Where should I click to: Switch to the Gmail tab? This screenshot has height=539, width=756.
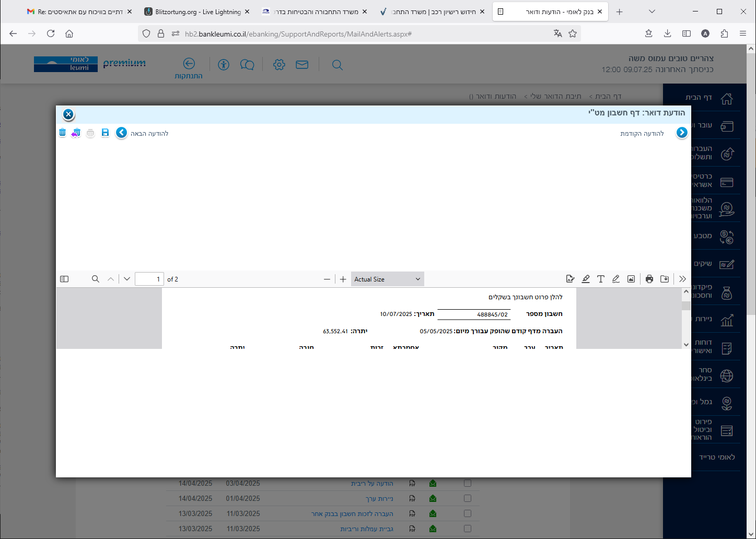pyautogui.click(x=80, y=11)
